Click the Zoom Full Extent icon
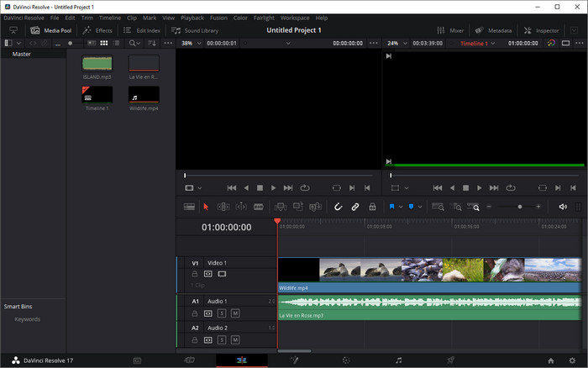The width and height of the screenshot is (588, 368). 438,207
